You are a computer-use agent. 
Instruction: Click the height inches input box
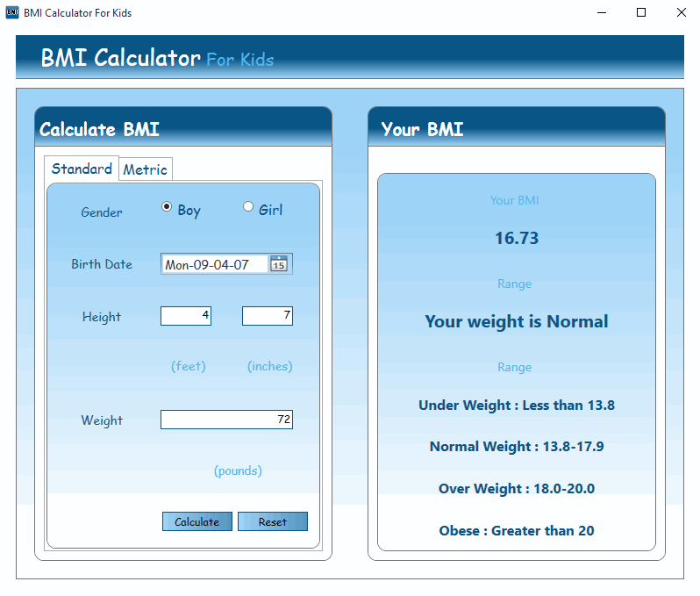tap(268, 316)
